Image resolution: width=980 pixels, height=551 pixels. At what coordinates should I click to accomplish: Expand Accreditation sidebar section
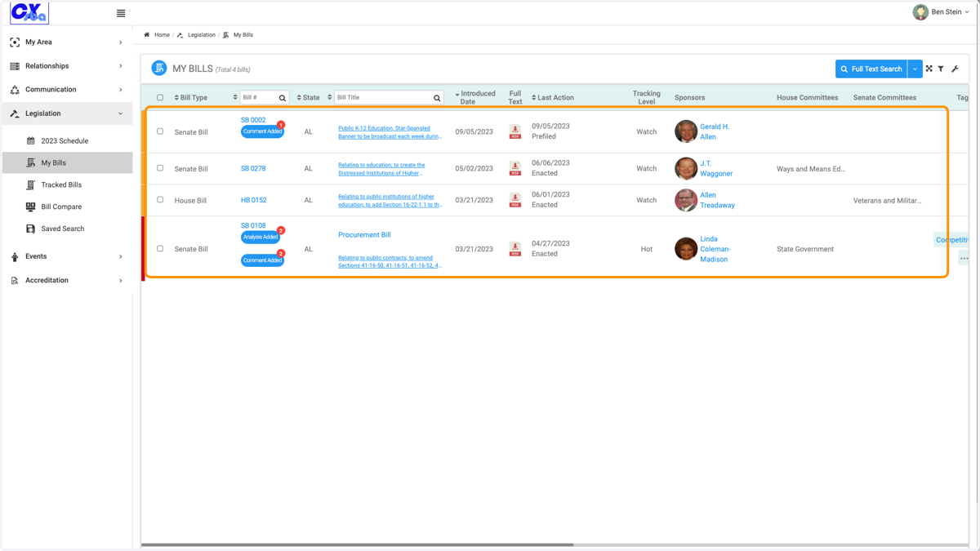point(67,280)
